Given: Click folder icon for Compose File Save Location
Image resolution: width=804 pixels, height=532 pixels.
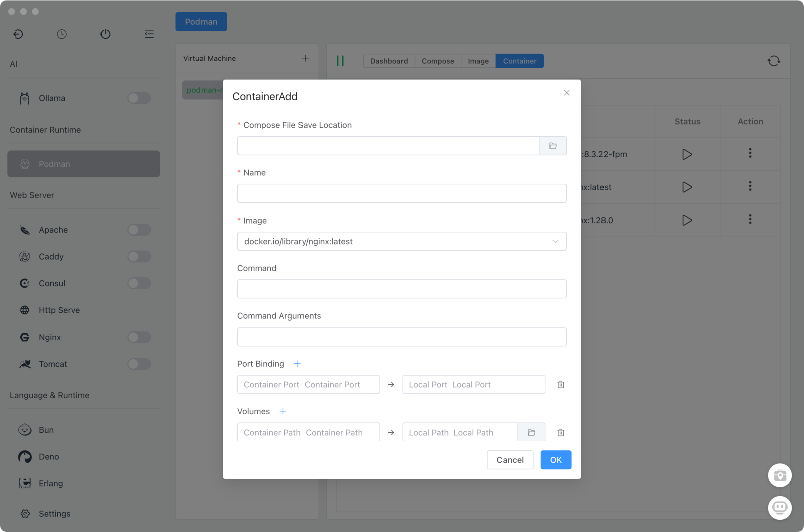Looking at the screenshot, I should (x=552, y=146).
